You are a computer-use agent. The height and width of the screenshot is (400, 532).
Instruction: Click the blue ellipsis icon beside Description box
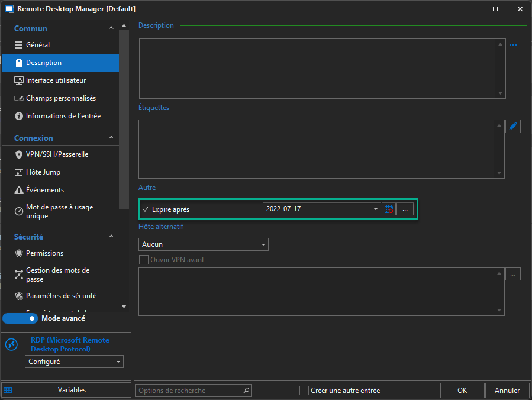tap(512, 45)
